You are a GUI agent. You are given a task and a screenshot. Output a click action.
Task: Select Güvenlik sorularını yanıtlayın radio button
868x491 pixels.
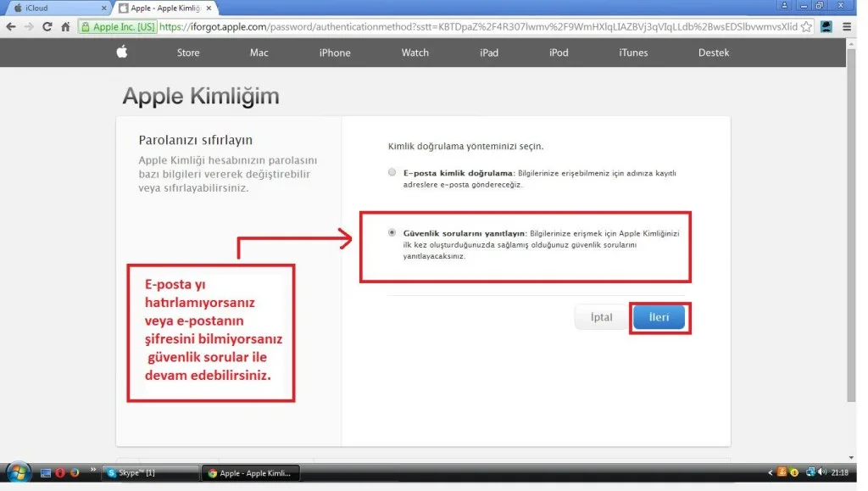point(392,232)
